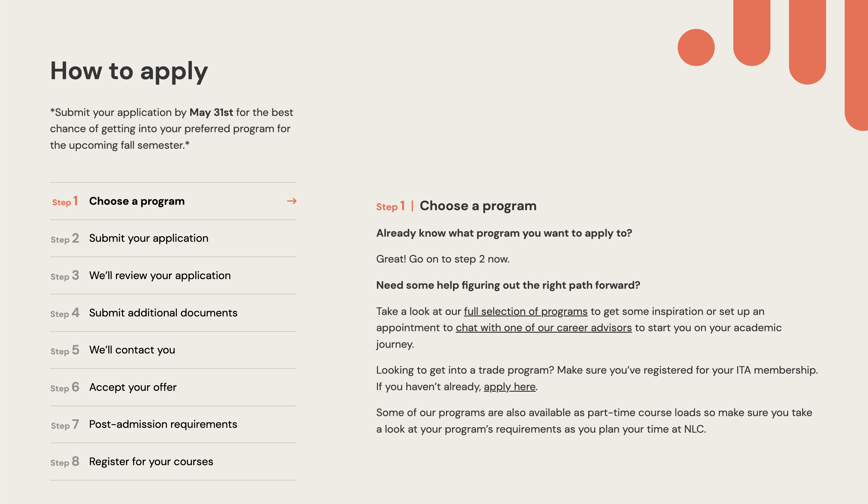Click the bold May 31st deadline text
The image size is (868, 504).
tap(211, 113)
